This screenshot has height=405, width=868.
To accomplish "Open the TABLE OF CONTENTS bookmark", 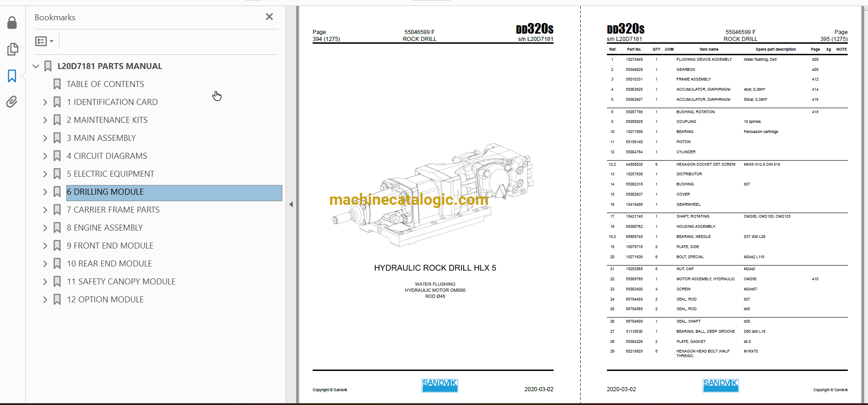I will (105, 84).
